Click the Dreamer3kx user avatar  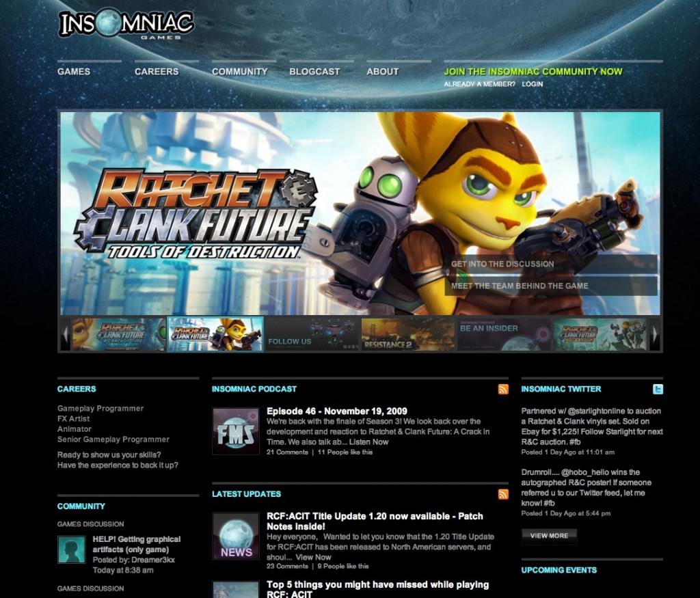[71, 549]
